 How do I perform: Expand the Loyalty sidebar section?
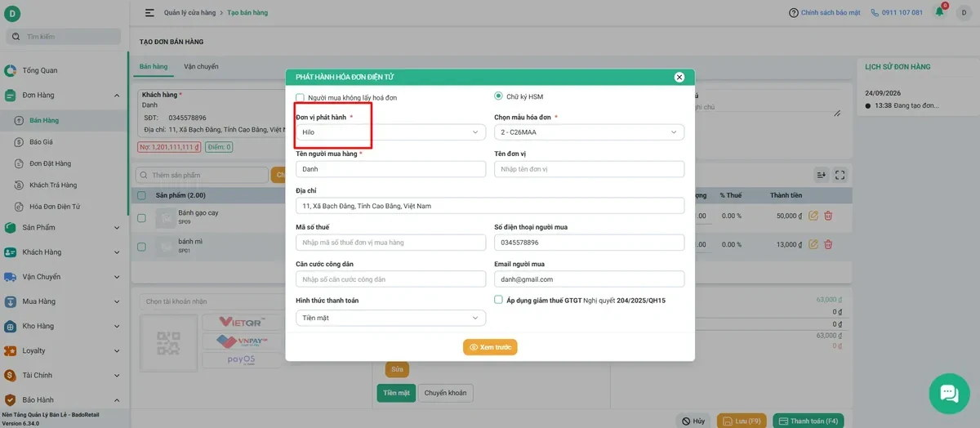[64, 351]
